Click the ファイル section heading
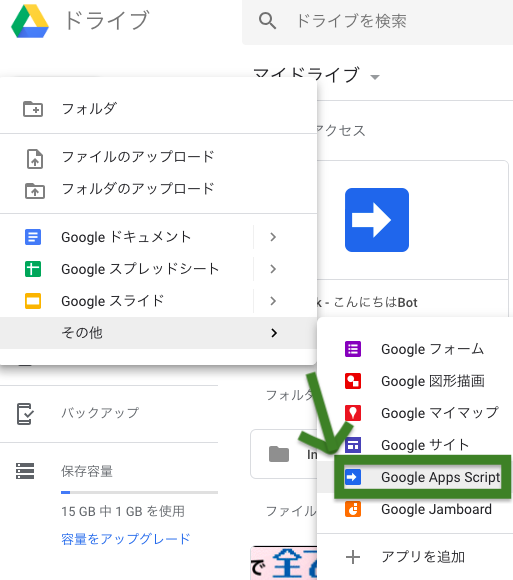The image size is (513, 580). (291, 511)
